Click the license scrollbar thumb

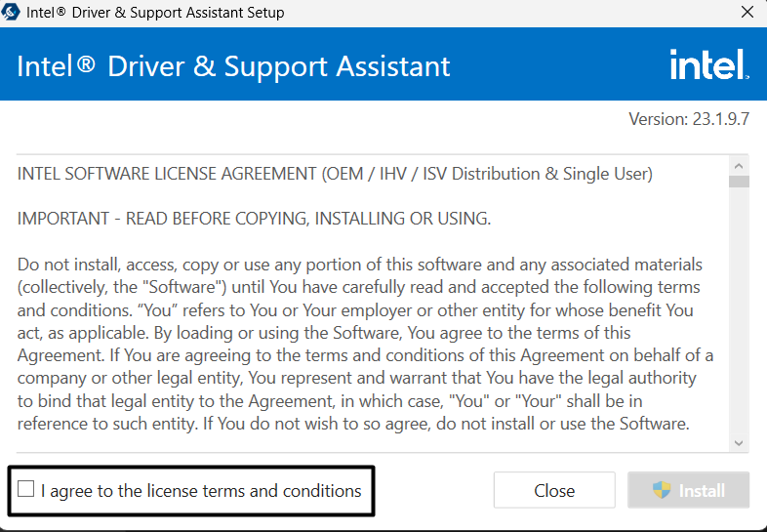(x=740, y=181)
